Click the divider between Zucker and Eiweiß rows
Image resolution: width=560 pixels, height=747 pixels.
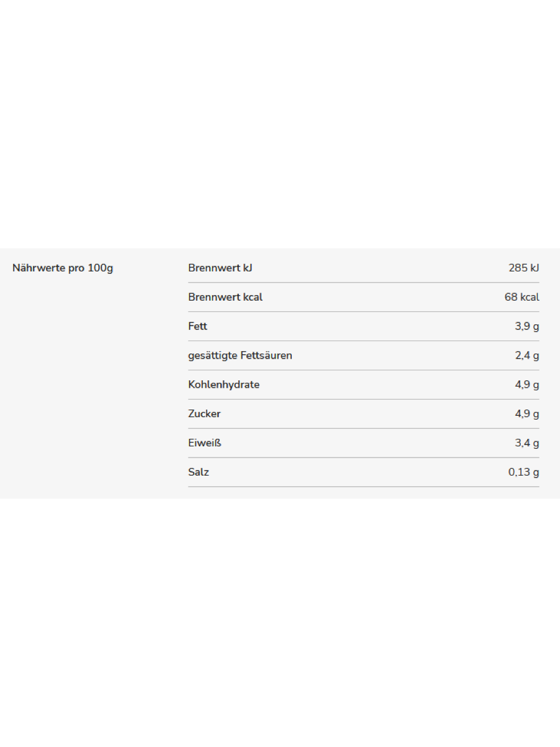363,428
